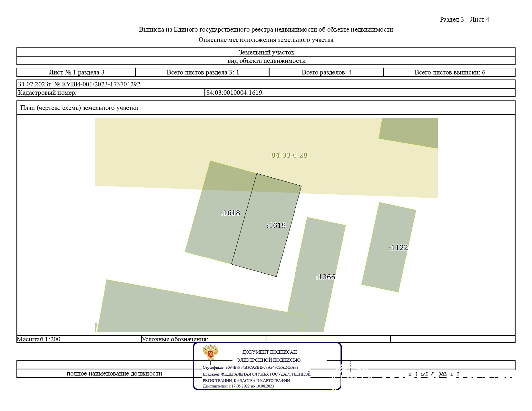The height and width of the screenshot is (411, 532).
Task: Click the cadastral number 84:03:0010004:1619
Action: 234,93
